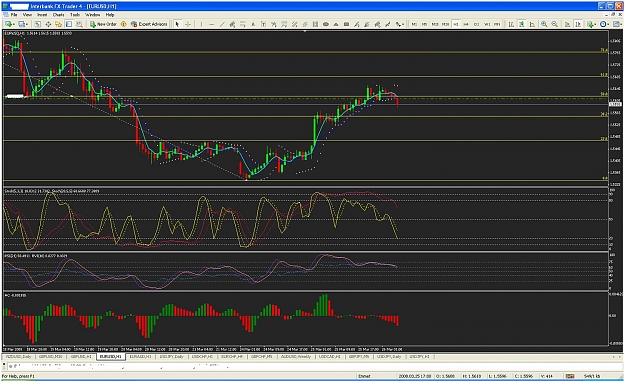The height and width of the screenshot is (381, 625).
Task: Open the File menu
Action: tap(14, 15)
